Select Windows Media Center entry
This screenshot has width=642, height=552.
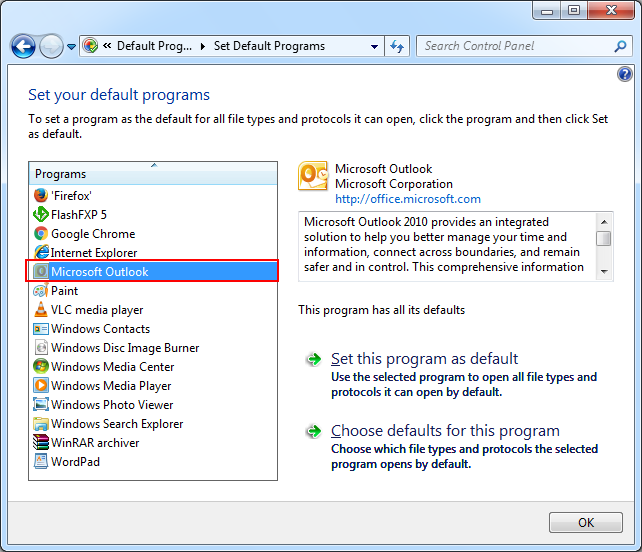153,366
